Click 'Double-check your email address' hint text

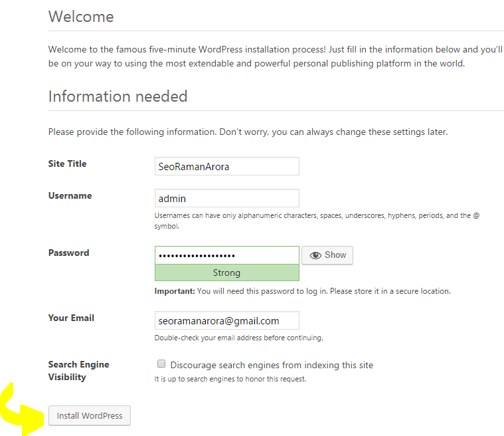238,338
